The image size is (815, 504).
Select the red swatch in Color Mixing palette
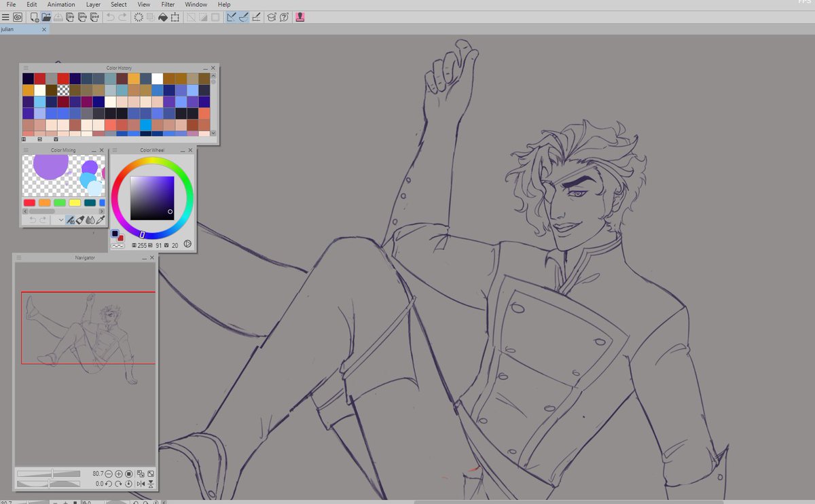pyautogui.click(x=29, y=202)
